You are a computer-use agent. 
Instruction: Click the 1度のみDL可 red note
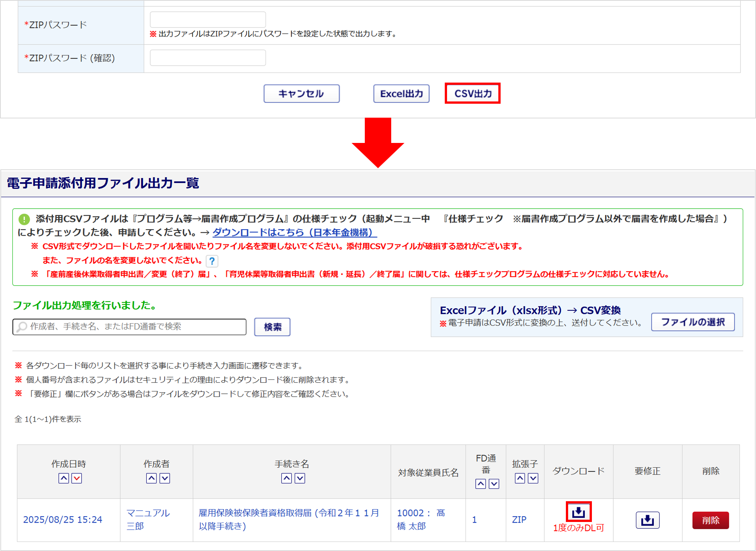578,528
